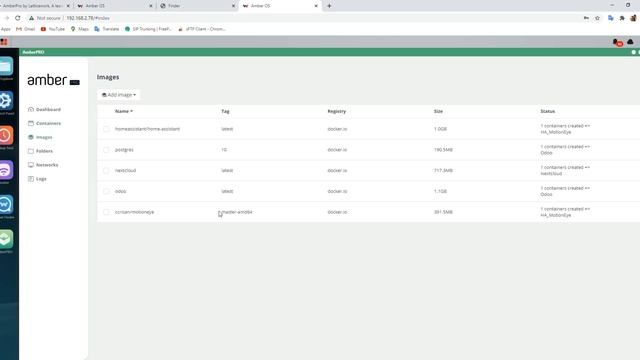The height and width of the screenshot is (360, 640).
Task: Click the Folders sidebar icon
Action: [31, 151]
